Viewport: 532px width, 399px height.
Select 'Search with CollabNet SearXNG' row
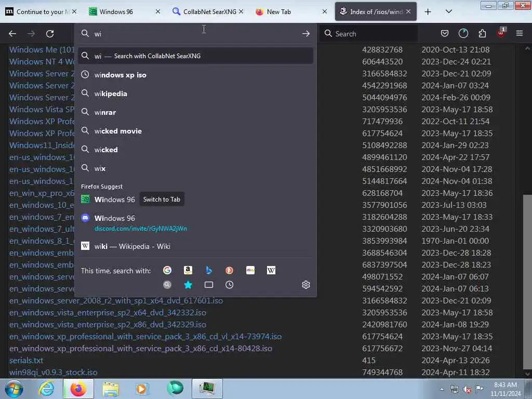coord(195,56)
